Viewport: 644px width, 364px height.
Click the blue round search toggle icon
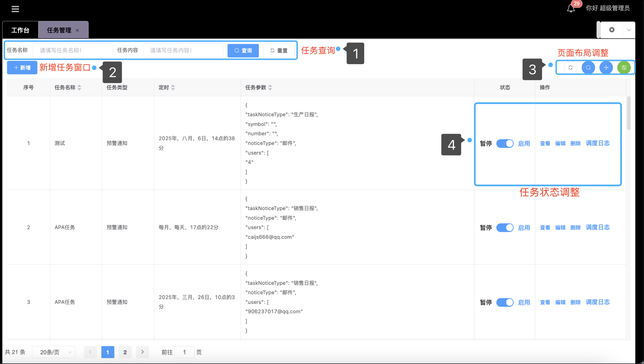click(x=588, y=67)
